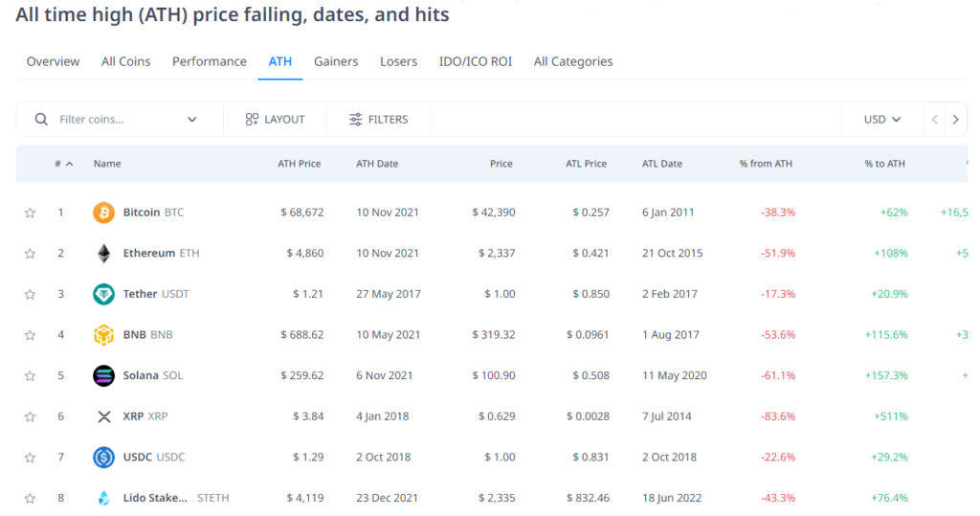980x516 pixels.
Task: Sort by the Price column header
Action: (x=501, y=164)
